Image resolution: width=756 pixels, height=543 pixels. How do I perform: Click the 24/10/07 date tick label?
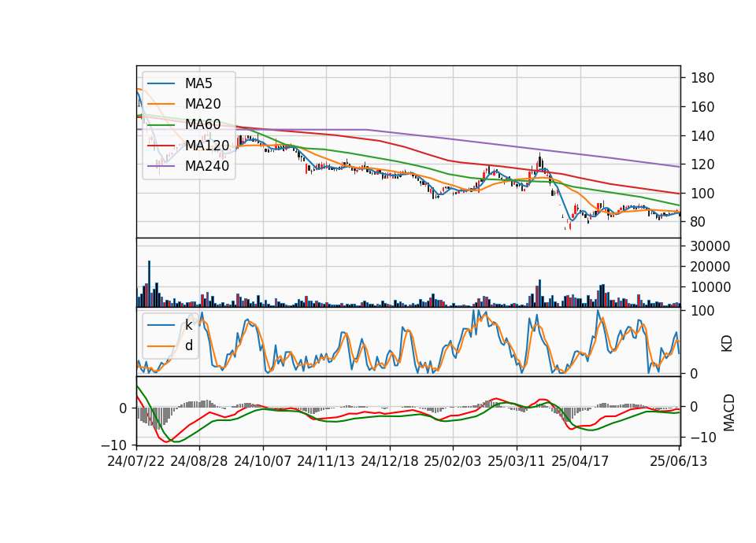263,461
